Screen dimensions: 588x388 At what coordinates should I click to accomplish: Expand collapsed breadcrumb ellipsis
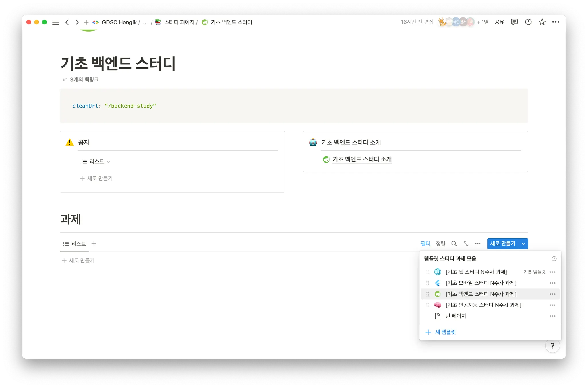[x=145, y=22]
